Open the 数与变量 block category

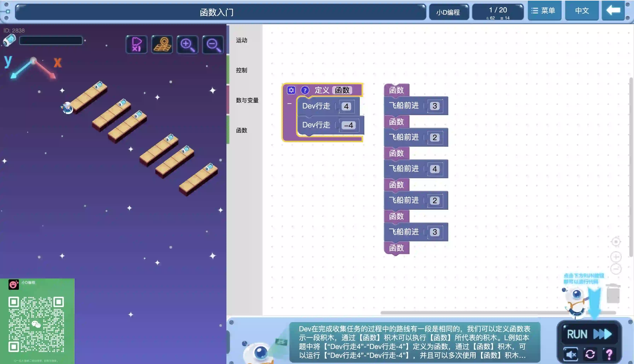pos(247,100)
